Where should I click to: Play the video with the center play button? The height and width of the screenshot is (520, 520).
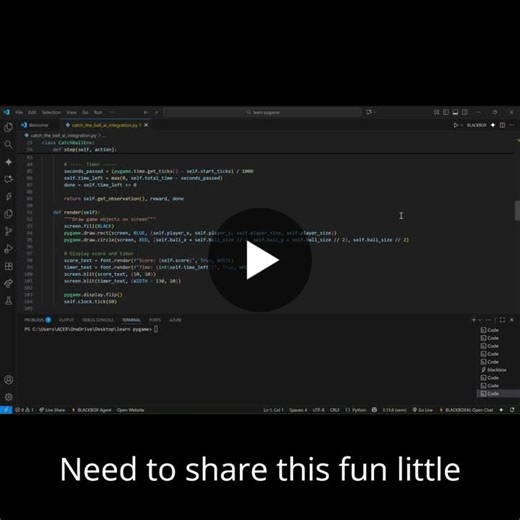tap(260, 260)
